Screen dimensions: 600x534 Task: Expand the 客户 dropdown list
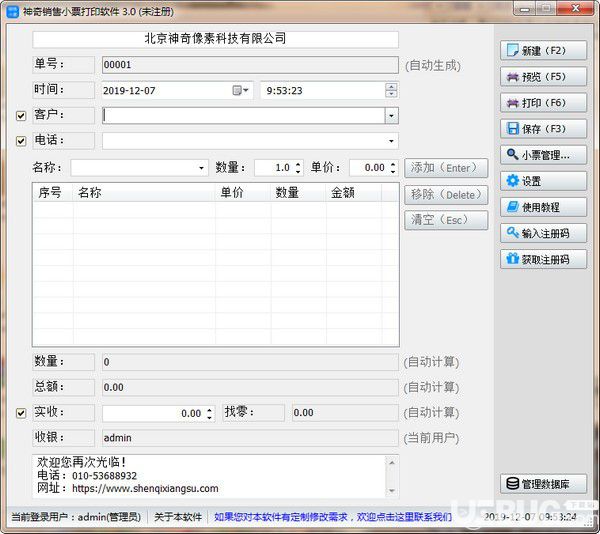point(391,116)
